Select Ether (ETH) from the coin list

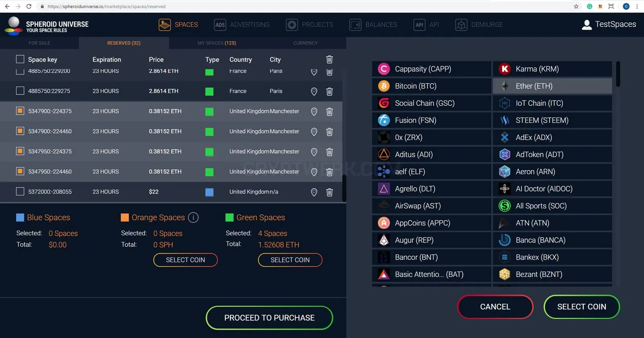point(552,86)
